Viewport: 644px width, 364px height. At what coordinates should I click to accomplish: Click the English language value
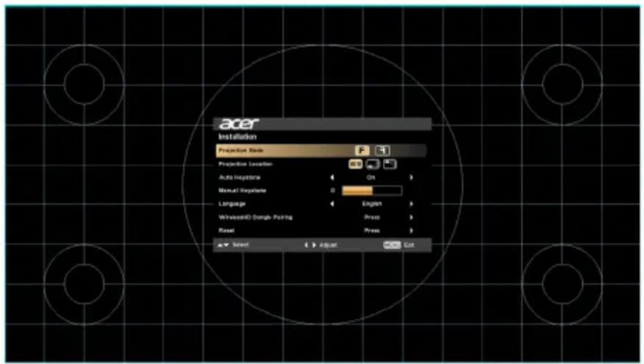coord(372,204)
